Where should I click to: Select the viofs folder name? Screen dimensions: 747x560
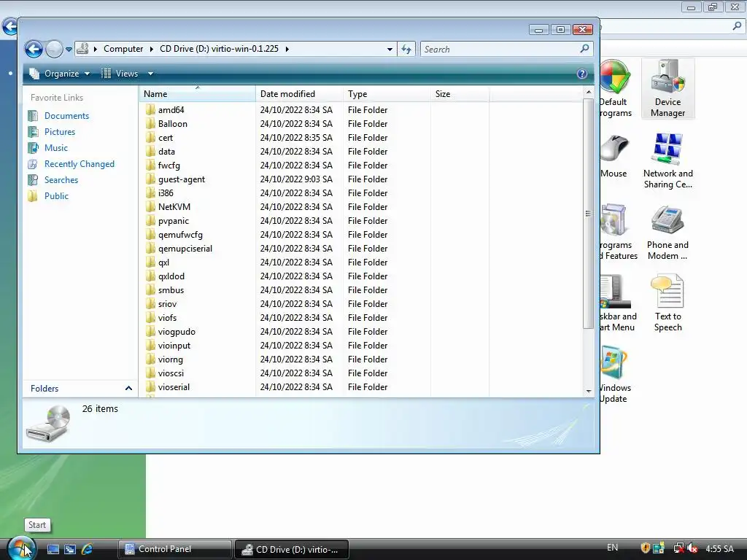coord(167,318)
